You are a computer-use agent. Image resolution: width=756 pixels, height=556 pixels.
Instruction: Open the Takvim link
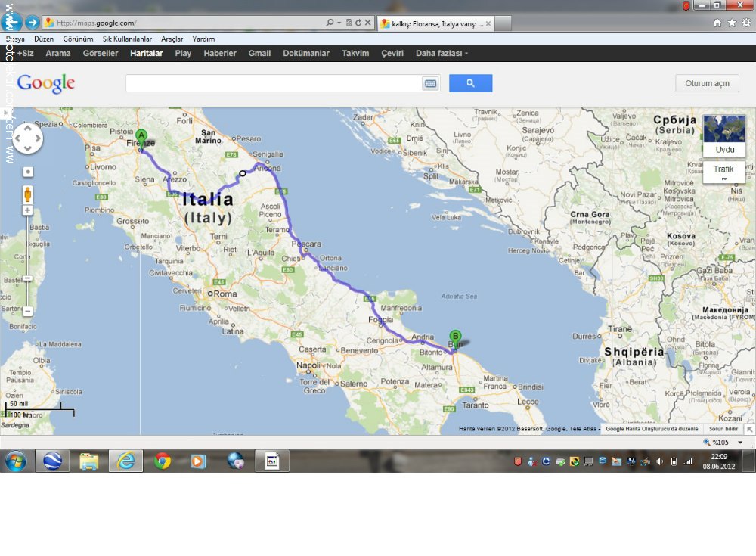(355, 53)
